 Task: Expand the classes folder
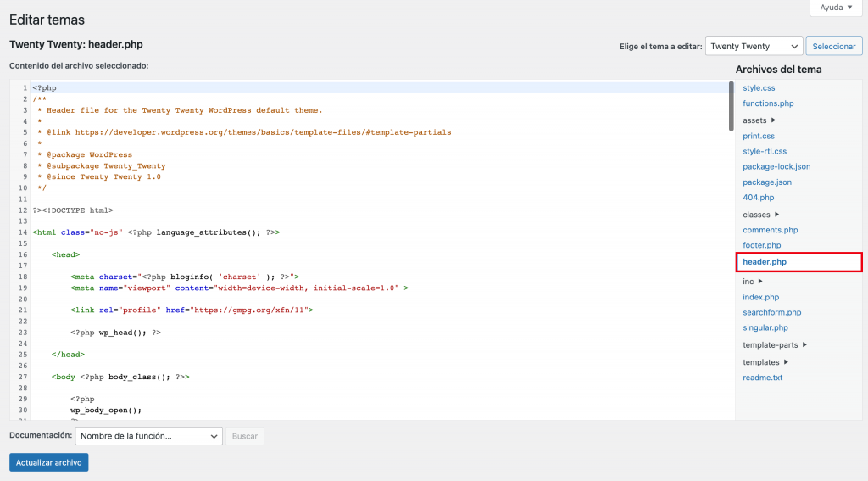pos(761,215)
